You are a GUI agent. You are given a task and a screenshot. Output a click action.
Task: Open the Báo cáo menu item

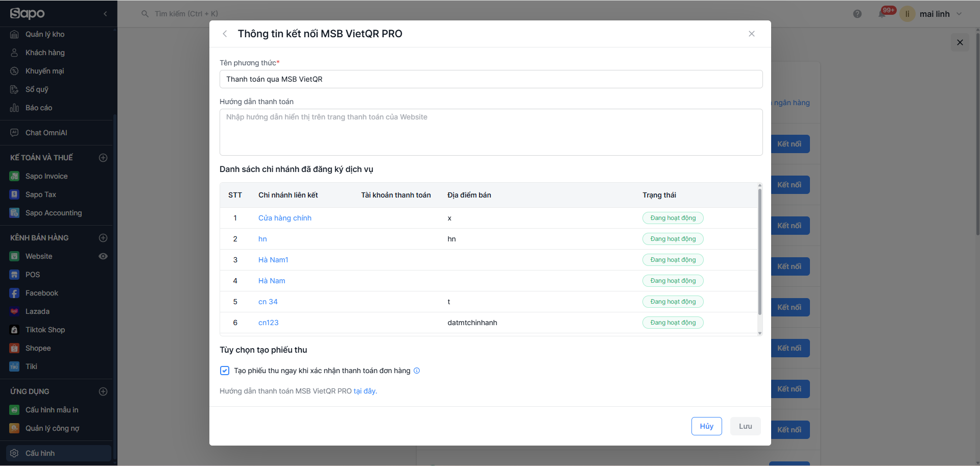tap(39, 108)
